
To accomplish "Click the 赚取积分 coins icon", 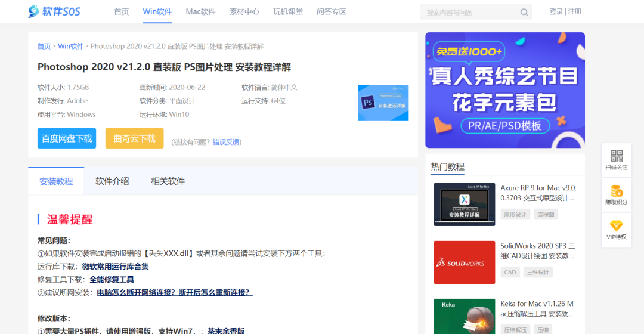I will coord(616,191).
